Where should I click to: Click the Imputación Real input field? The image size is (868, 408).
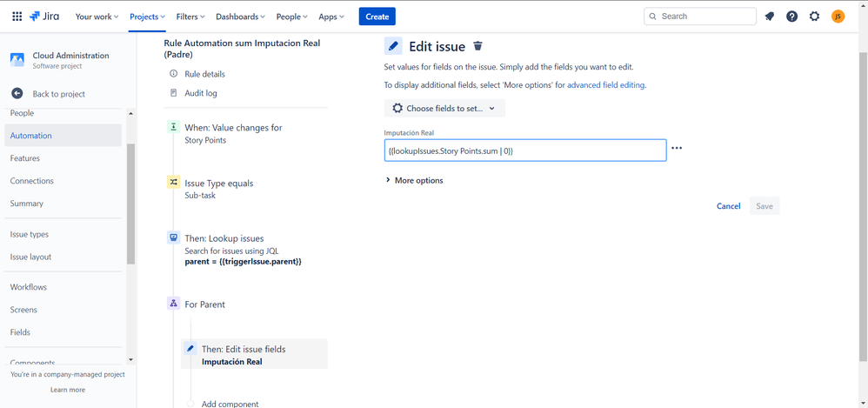tap(525, 150)
